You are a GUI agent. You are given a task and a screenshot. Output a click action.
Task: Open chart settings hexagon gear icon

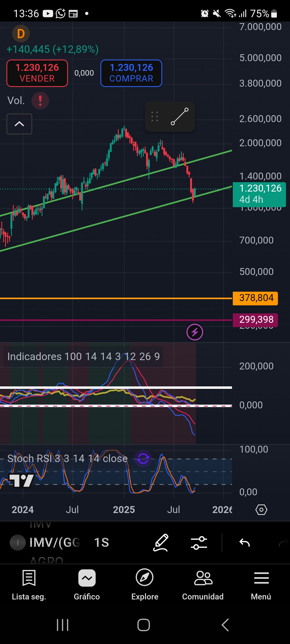pos(261,510)
